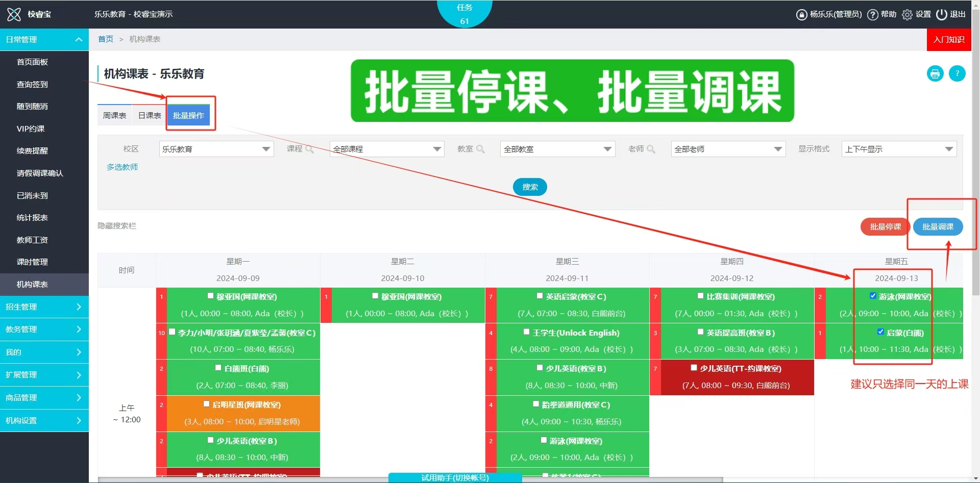Click the red 批量停课 button
Image resolution: width=980 pixels, height=483 pixels.
click(885, 227)
